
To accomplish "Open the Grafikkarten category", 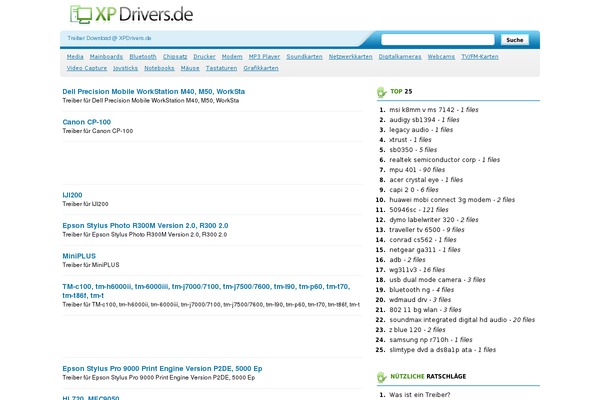I will (x=261, y=68).
